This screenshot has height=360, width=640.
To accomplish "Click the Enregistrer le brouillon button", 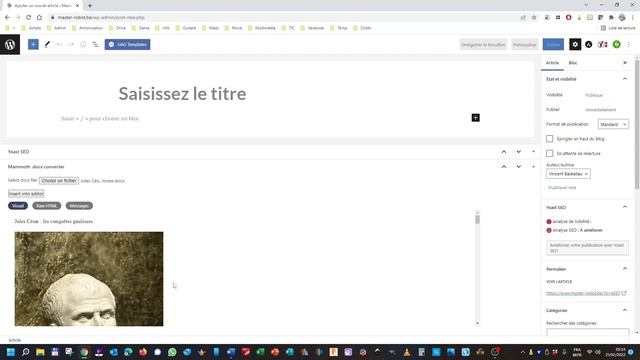I will tap(483, 44).
